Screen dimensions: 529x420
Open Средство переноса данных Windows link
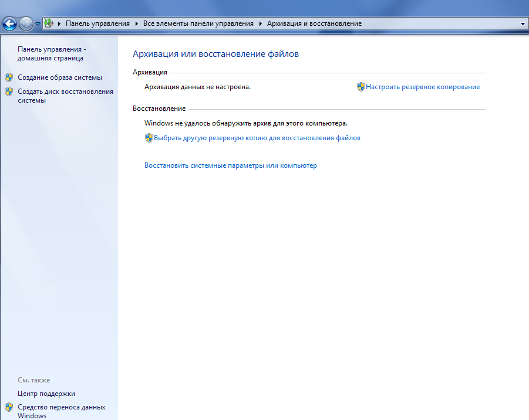click(x=62, y=411)
